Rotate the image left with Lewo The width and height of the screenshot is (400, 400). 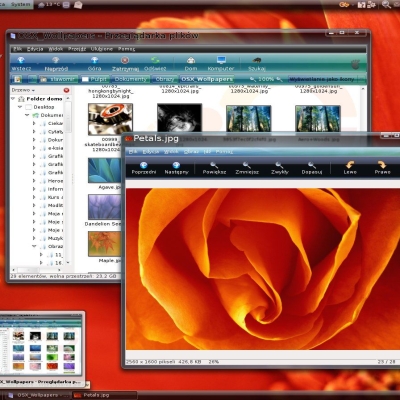(350, 168)
